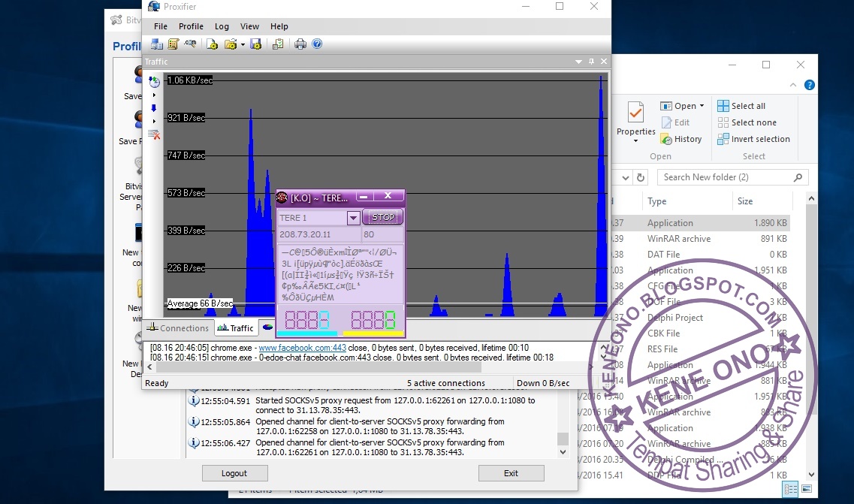The width and height of the screenshot is (854, 504).
Task: Clear the traffic graph with the red-X icon
Action: [154, 135]
